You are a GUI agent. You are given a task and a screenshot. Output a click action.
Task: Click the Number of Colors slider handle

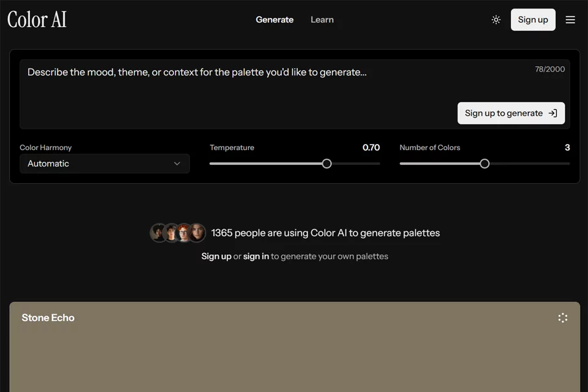(484, 164)
